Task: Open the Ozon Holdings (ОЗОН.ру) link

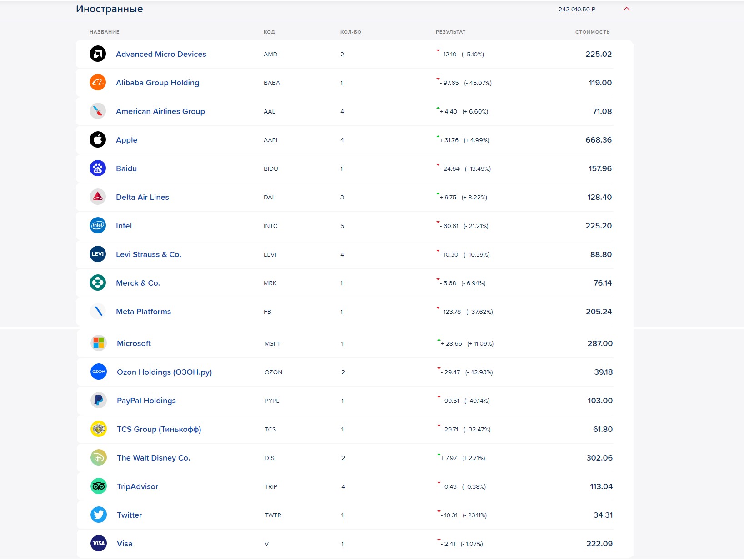Action: tap(164, 372)
